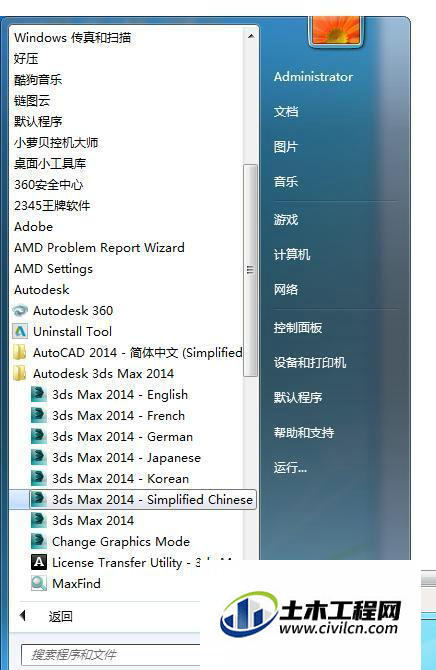Screen dimensions: 436x670
Task: Open 酷狗音乐 entry
Action: 38,79
